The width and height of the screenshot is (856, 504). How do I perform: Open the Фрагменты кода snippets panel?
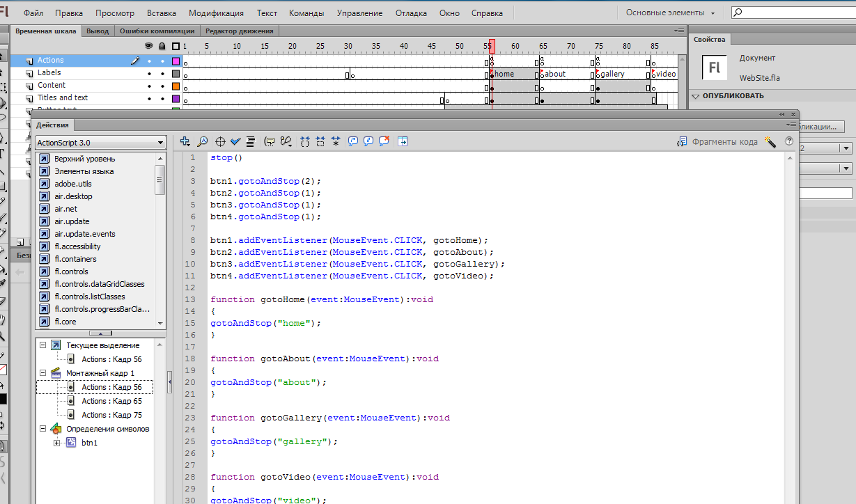718,141
